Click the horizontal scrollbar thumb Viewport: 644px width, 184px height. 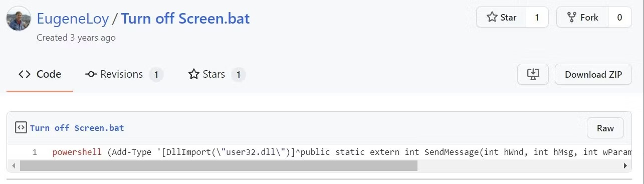click(x=219, y=165)
